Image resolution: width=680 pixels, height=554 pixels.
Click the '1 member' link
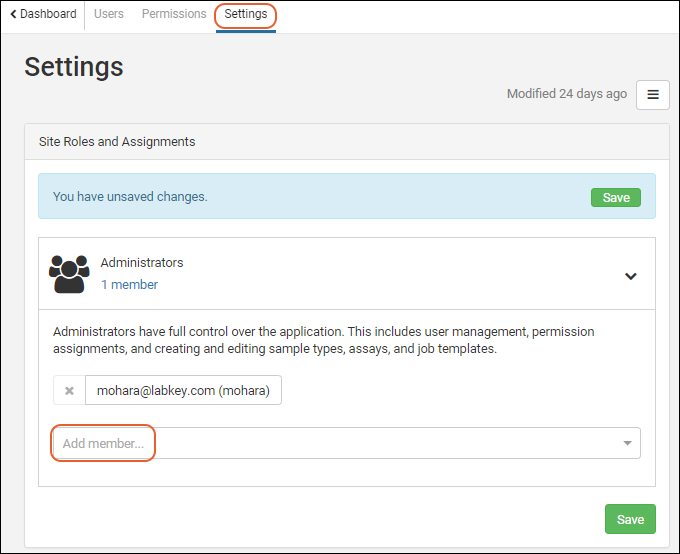click(129, 285)
